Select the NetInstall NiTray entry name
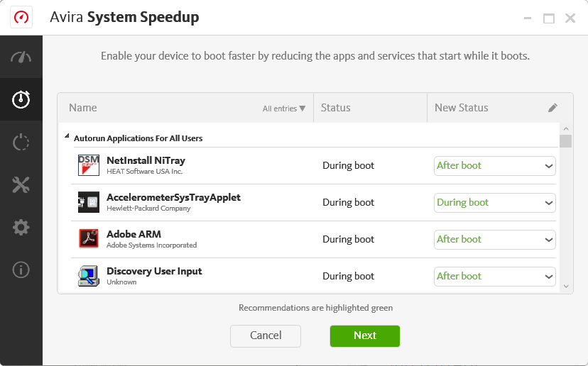 [146, 161]
